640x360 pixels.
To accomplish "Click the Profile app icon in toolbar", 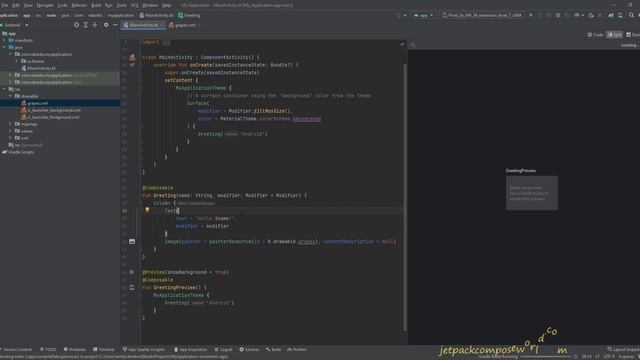I will 577,15.
